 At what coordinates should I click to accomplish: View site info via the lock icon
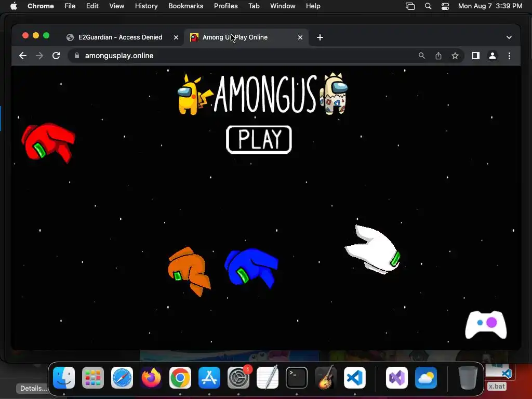(77, 56)
